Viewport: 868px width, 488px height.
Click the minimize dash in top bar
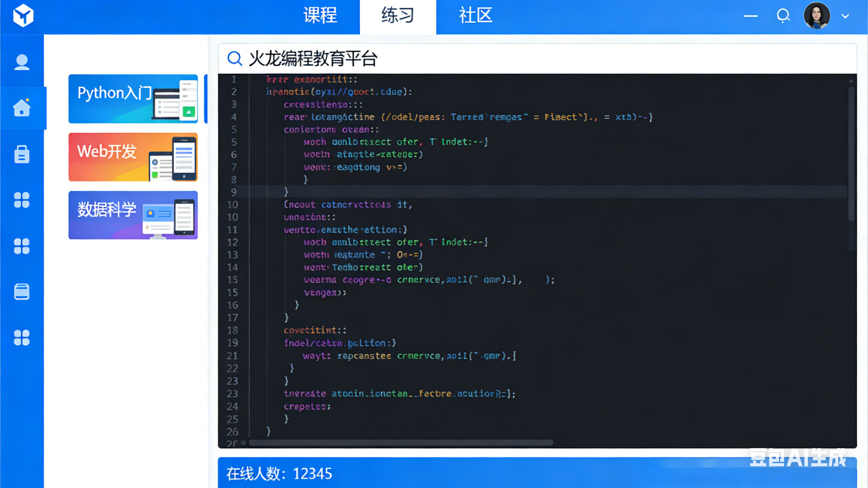pyautogui.click(x=751, y=16)
